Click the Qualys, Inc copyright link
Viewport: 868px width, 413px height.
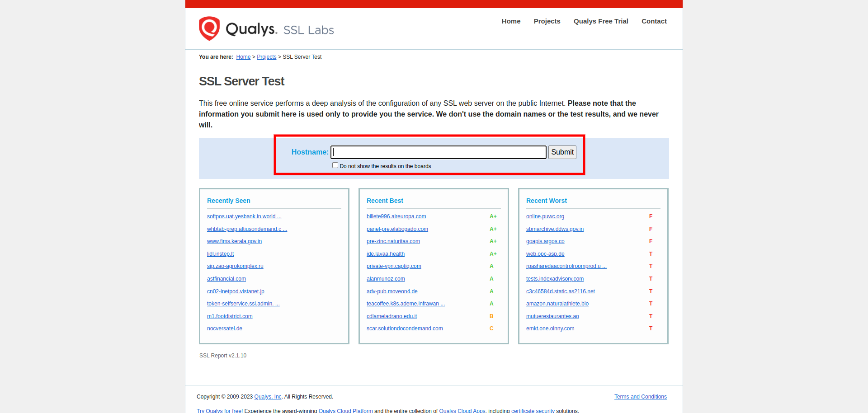(268, 397)
